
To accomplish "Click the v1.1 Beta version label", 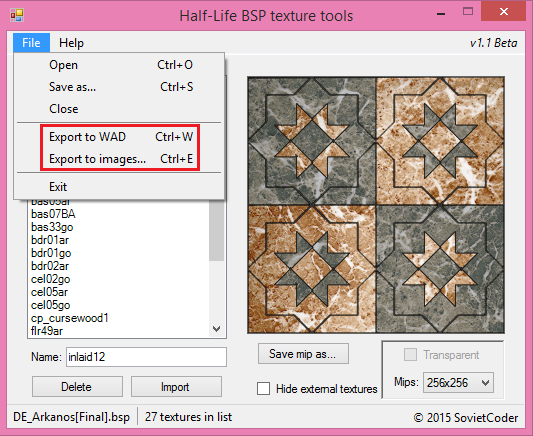I will (x=494, y=43).
